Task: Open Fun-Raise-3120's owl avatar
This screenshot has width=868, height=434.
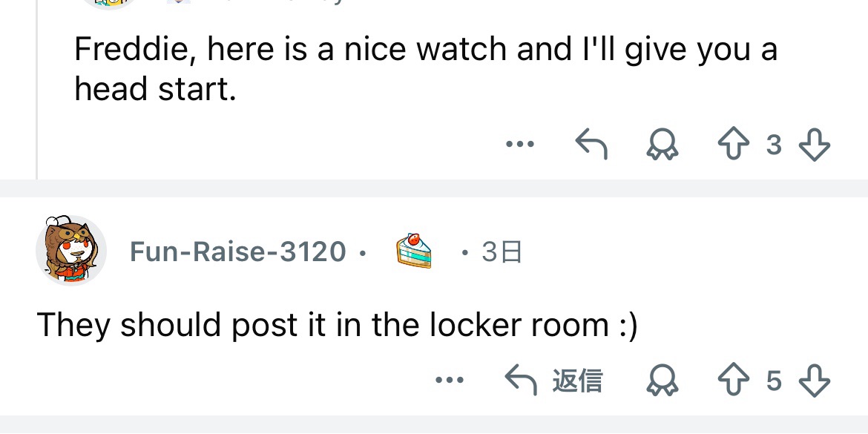Action: (x=70, y=251)
